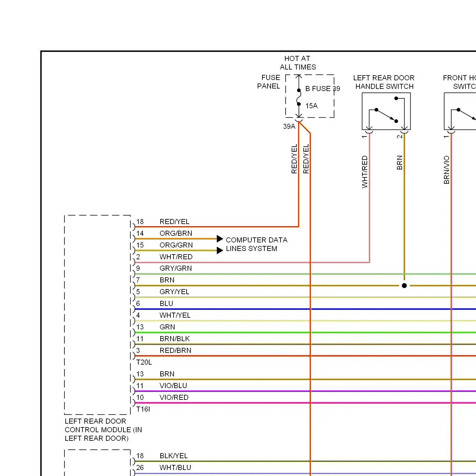
Task: Click the 'T20L' connector label
Action: coord(144,362)
